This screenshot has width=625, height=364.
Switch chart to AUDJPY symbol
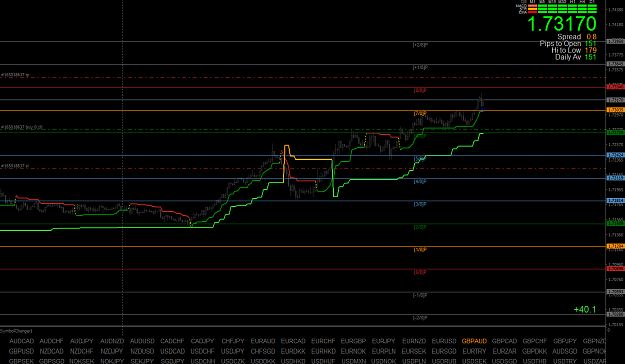click(x=82, y=341)
